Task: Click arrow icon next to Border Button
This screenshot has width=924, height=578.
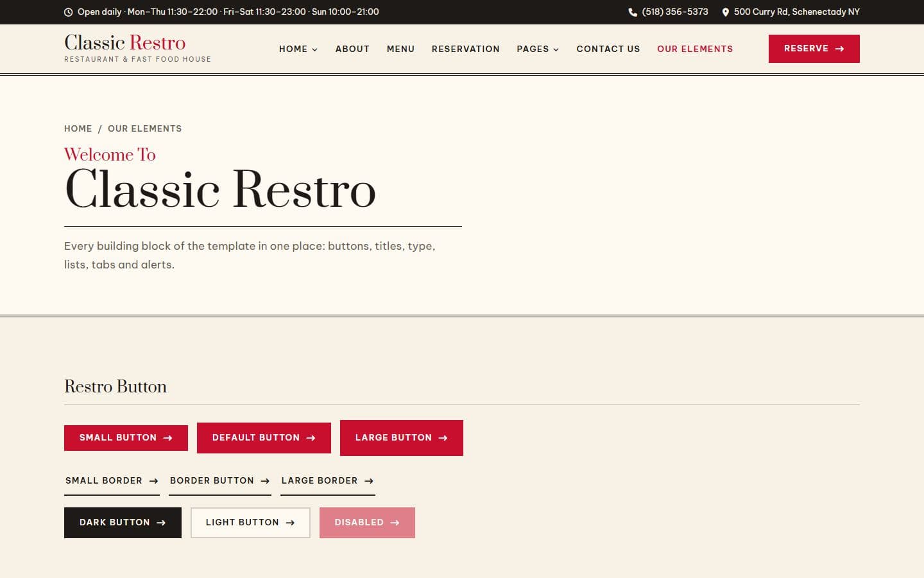Action: [x=265, y=481]
